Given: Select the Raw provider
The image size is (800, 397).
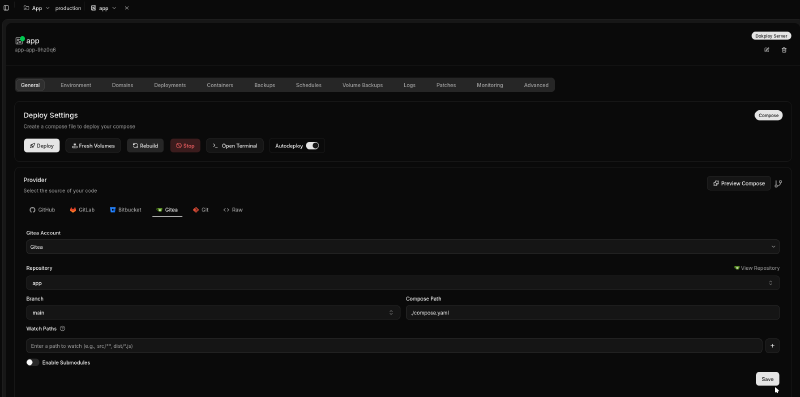Looking at the screenshot, I should 233,210.
